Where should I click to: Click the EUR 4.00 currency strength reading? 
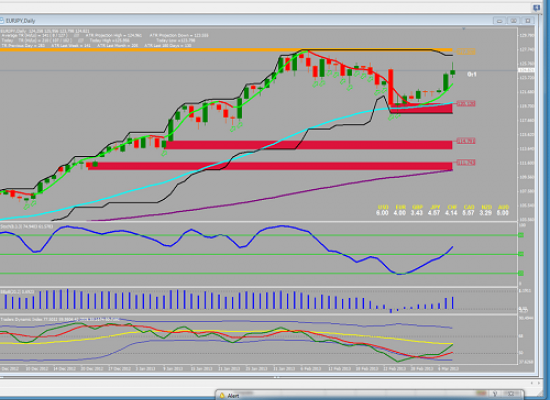coord(400,210)
